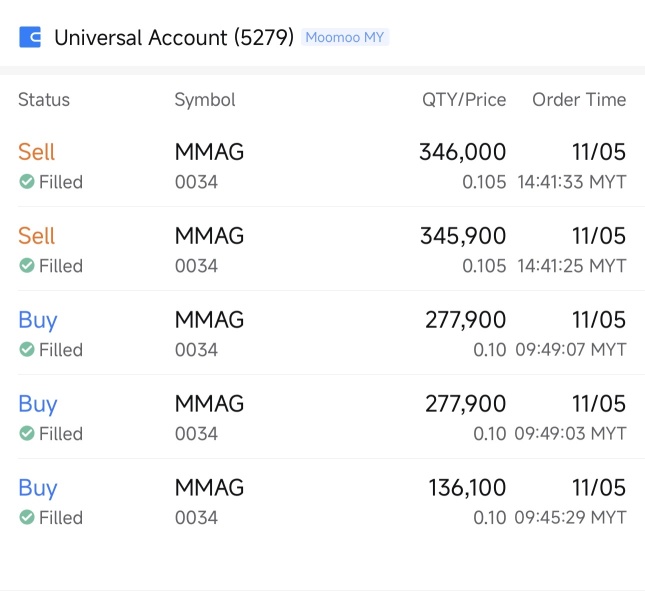Tap MMAG symbol in the 345,900 row

pos(209,236)
